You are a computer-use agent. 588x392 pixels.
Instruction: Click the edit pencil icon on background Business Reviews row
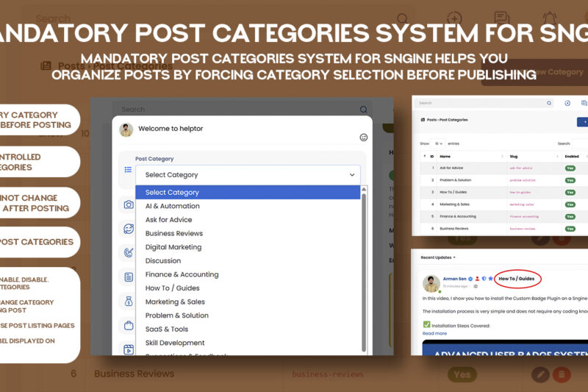540,374
